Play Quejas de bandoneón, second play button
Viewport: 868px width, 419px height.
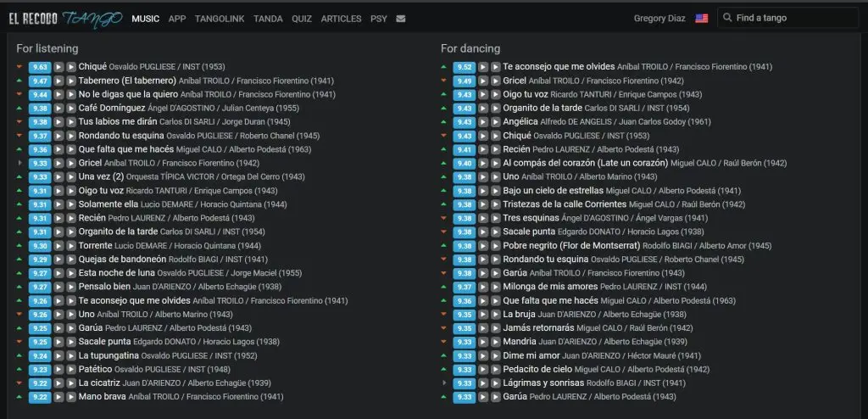71,260
